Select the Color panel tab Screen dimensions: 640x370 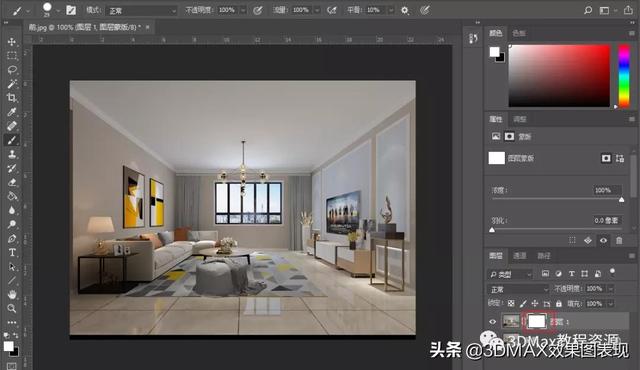click(496, 33)
